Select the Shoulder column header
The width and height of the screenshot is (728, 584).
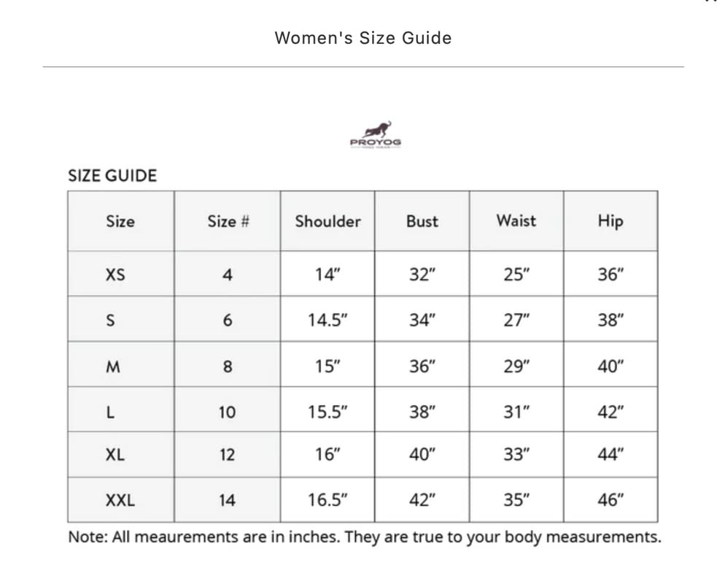click(328, 221)
